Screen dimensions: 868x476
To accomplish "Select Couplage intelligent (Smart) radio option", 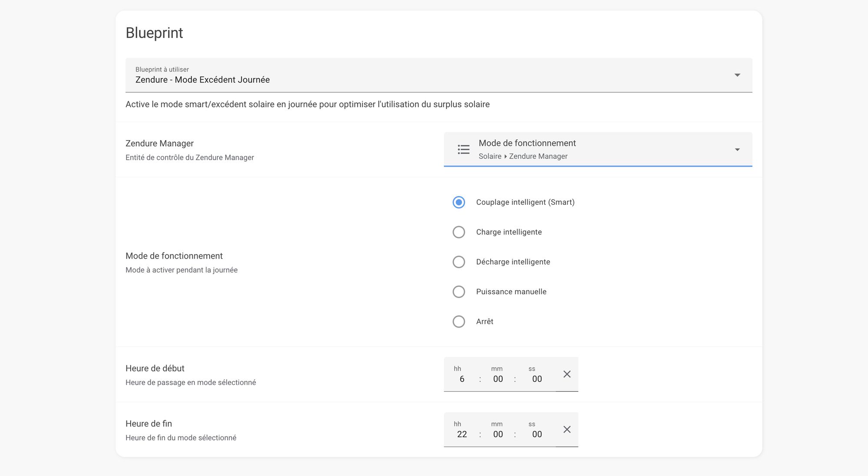I will click(459, 202).
